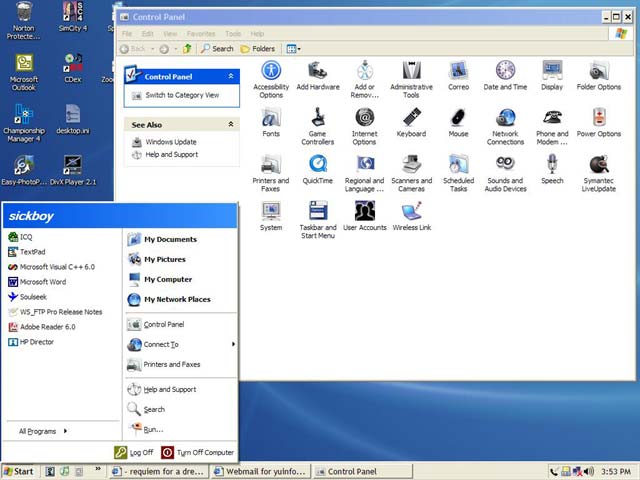Open the Wireless Link applet

tap(411, 216)
